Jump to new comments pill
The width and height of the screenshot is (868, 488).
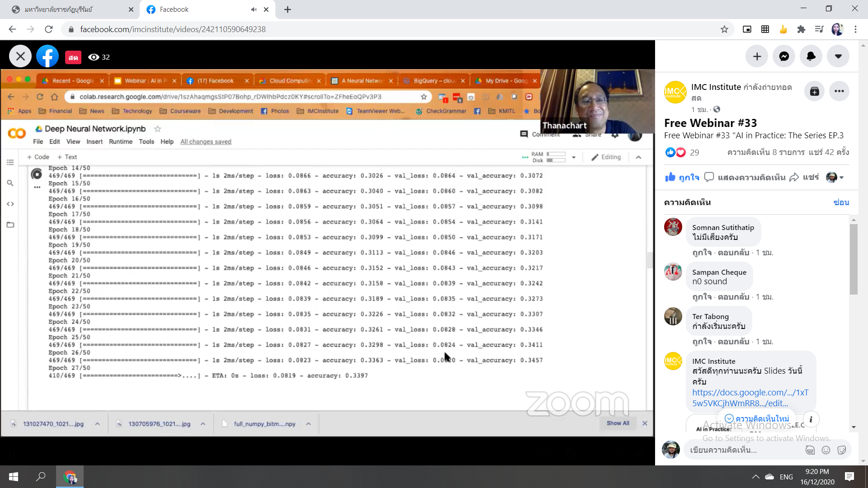click(757, 419)
